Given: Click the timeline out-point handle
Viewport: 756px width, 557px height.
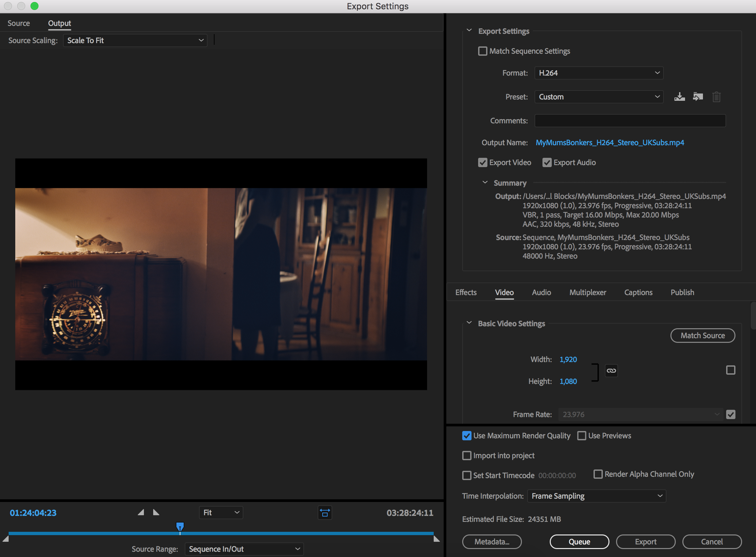Looking at the screenshot, I should click(x=436, y=539).
